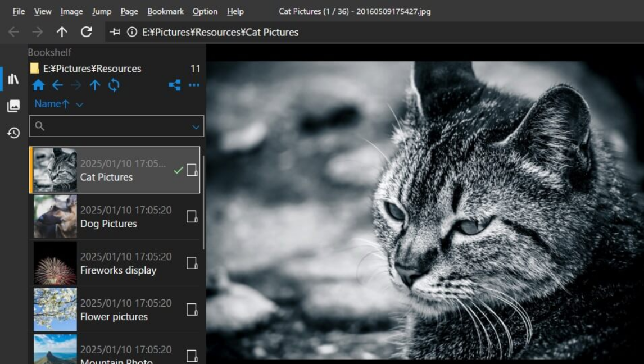Click the navigation back arrow in Bookshelf
Image resolution: width=644 pixels, height=364 pixels.
(57, 85)
